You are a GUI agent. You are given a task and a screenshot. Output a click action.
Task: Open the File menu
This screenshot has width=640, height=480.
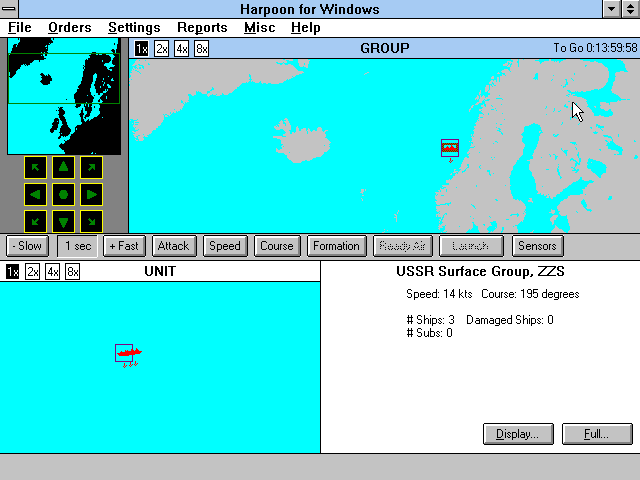click(20, 28)
